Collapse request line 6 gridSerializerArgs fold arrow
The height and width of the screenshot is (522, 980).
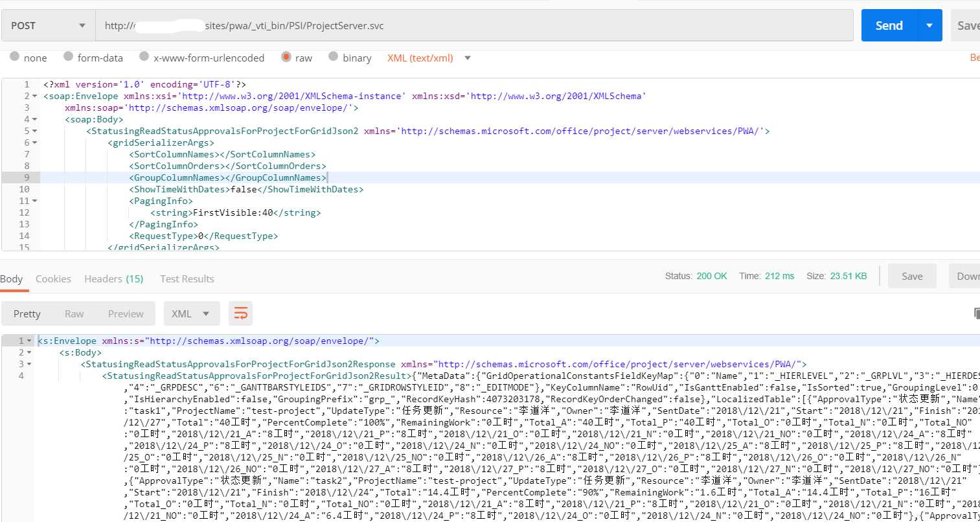pos(34,142)
